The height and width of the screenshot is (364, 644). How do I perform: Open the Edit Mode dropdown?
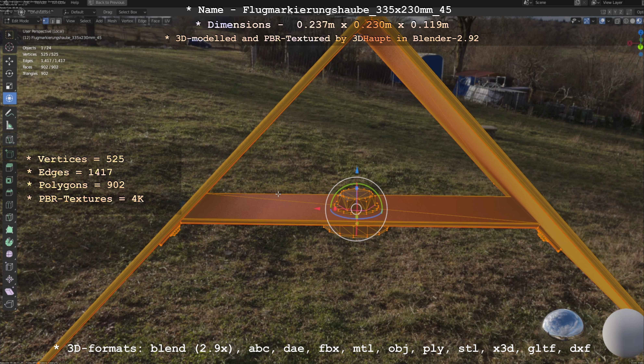click(x=22, y=21)
